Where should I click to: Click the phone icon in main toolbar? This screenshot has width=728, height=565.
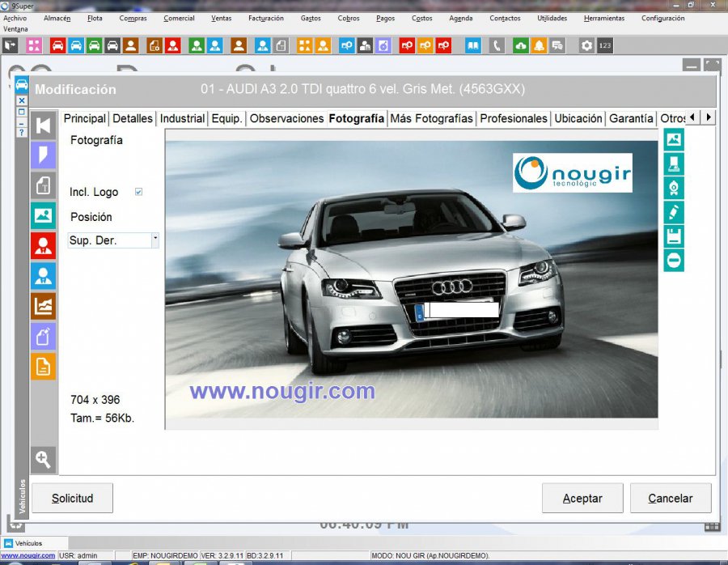pyautogui.click(x=497, y=45)
